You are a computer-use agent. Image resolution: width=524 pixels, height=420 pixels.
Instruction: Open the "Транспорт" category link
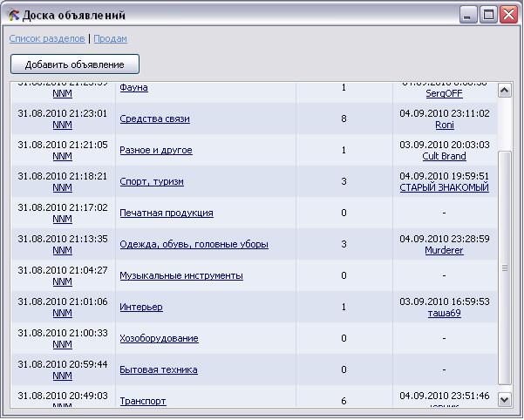pos(143,402)
